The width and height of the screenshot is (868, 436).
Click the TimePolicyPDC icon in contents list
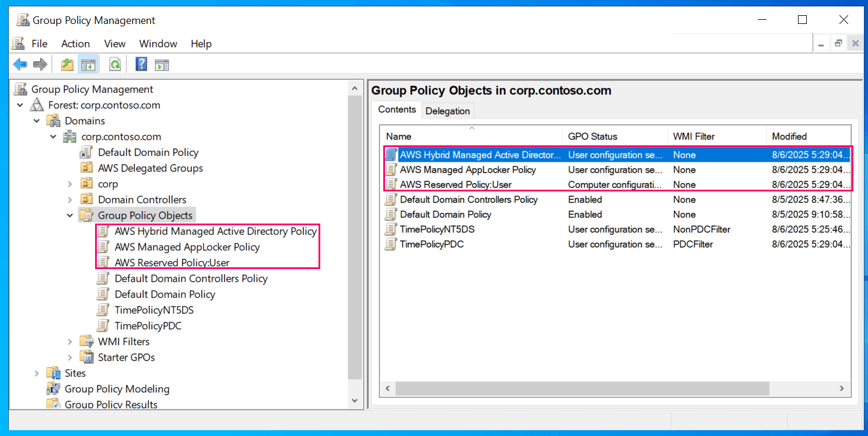tap(391, 244)
